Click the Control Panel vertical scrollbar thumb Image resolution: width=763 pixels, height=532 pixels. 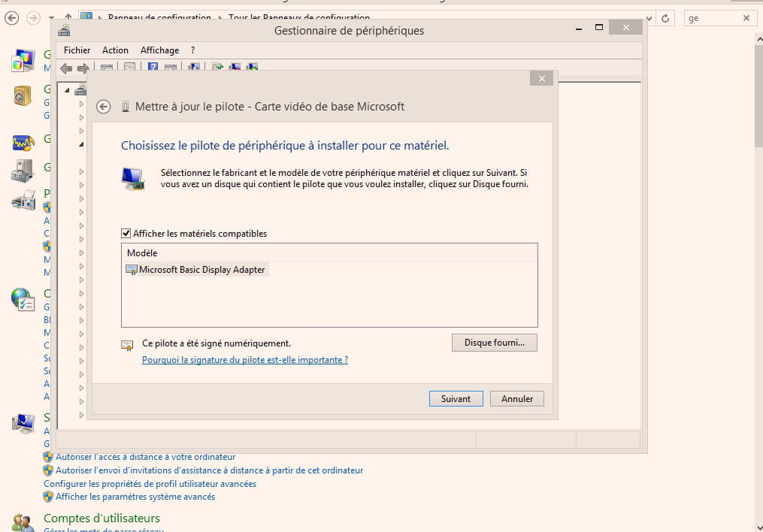pyautogui.click(x=758, y=96)
